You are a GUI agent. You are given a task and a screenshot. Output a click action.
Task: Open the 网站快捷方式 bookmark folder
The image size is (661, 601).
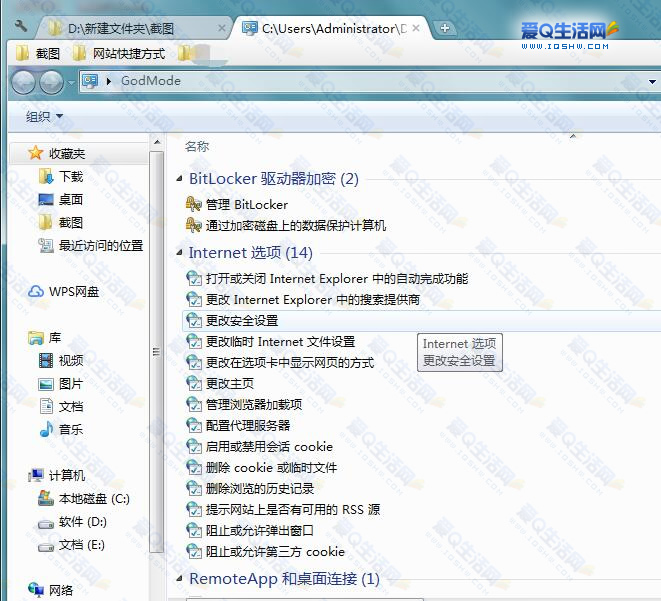pos(119,54)
